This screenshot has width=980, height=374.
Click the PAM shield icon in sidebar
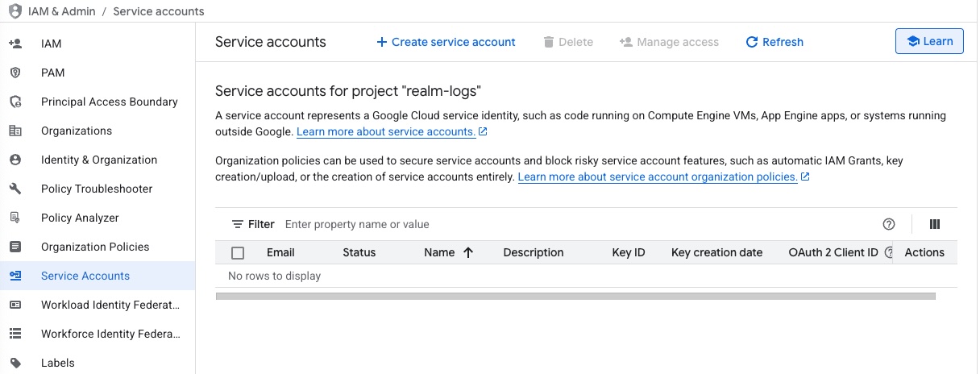pyautogui.click(x=15, y=73)
